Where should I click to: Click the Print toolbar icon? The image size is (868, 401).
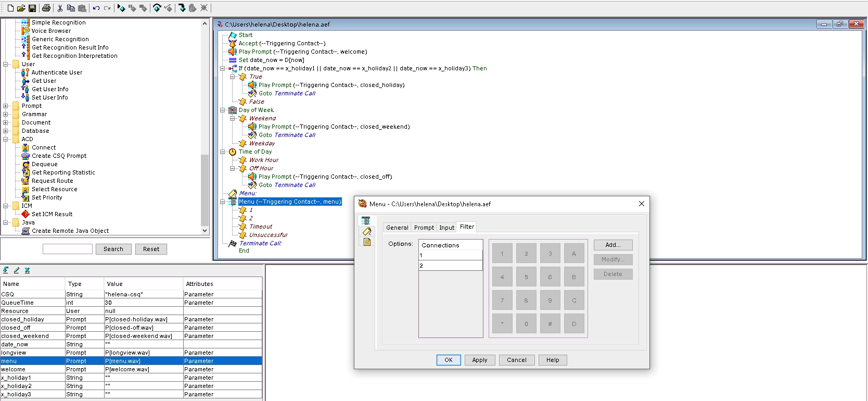coord(46,8)
